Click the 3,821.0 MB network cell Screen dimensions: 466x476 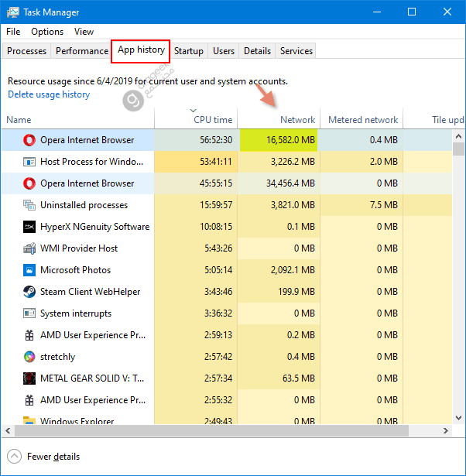click(279, 205)
